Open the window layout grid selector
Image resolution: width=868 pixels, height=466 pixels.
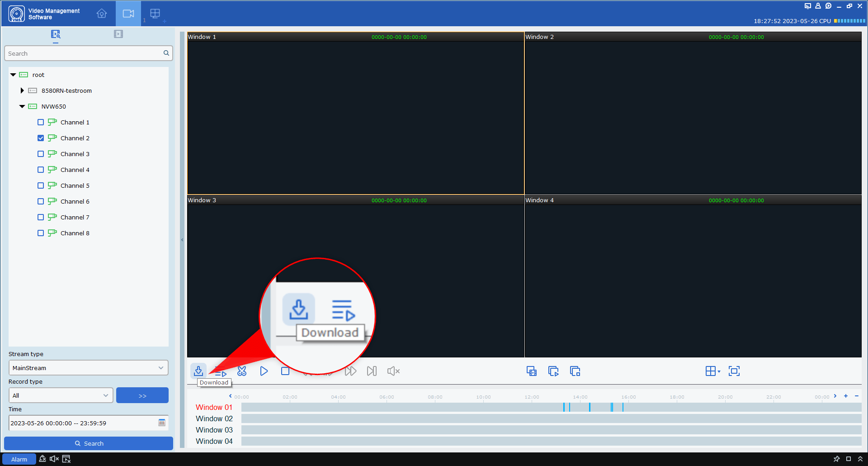click(711, 371)
